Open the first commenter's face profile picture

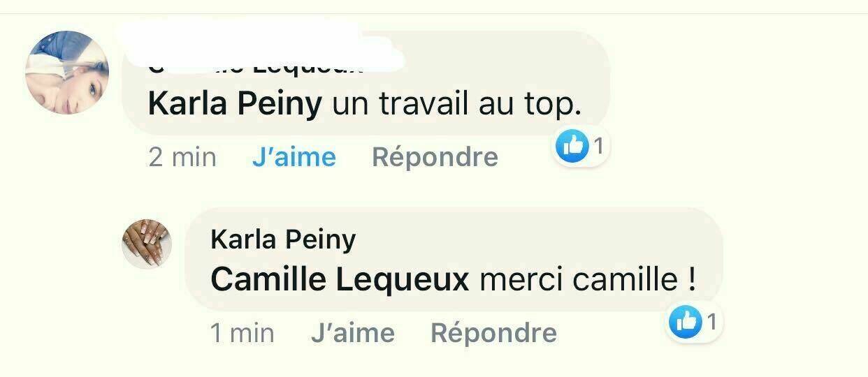(67, 73)
